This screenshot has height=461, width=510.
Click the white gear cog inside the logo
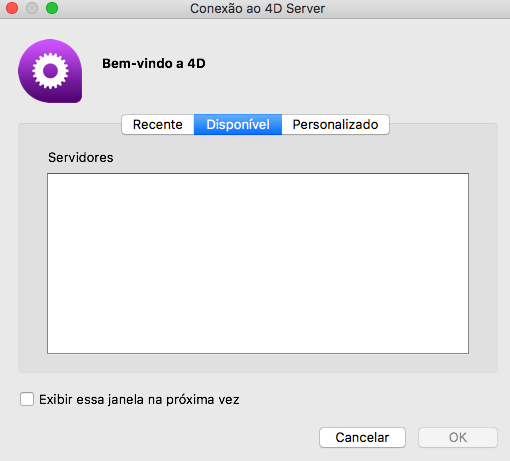point(50,71)
